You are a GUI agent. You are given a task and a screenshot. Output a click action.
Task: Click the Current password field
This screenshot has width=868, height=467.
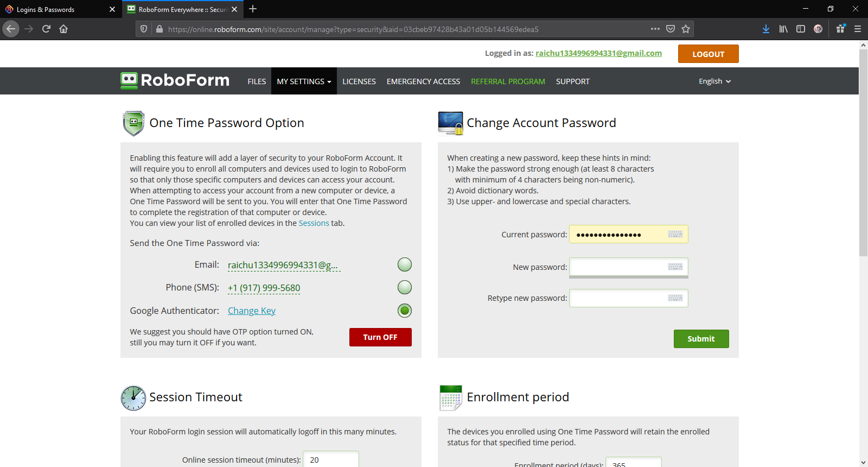click(629, 234)
